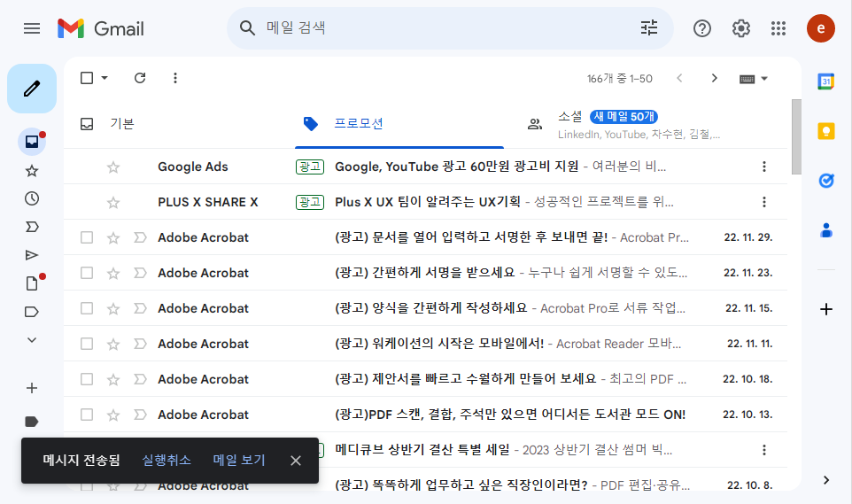Open mail '(광고) 간편하게 서명을 받으세요'

[425, 273]
